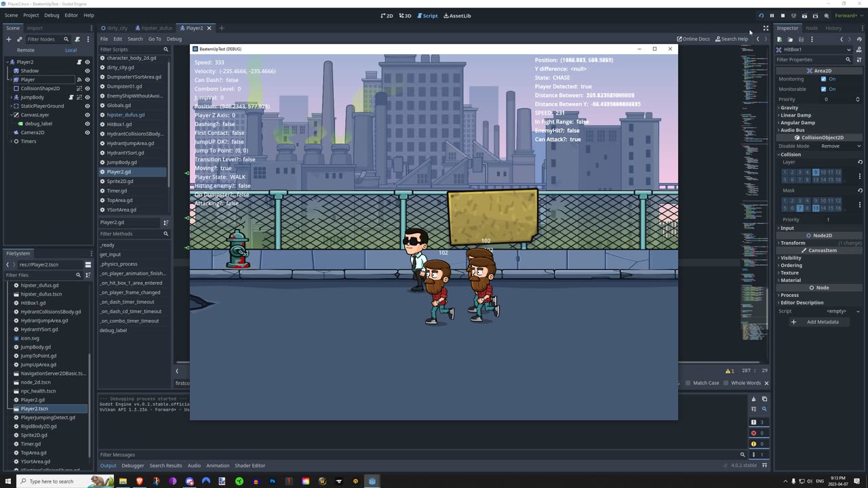
Task: Run a specific scene clapperboard icon
Action: point(815,16)
